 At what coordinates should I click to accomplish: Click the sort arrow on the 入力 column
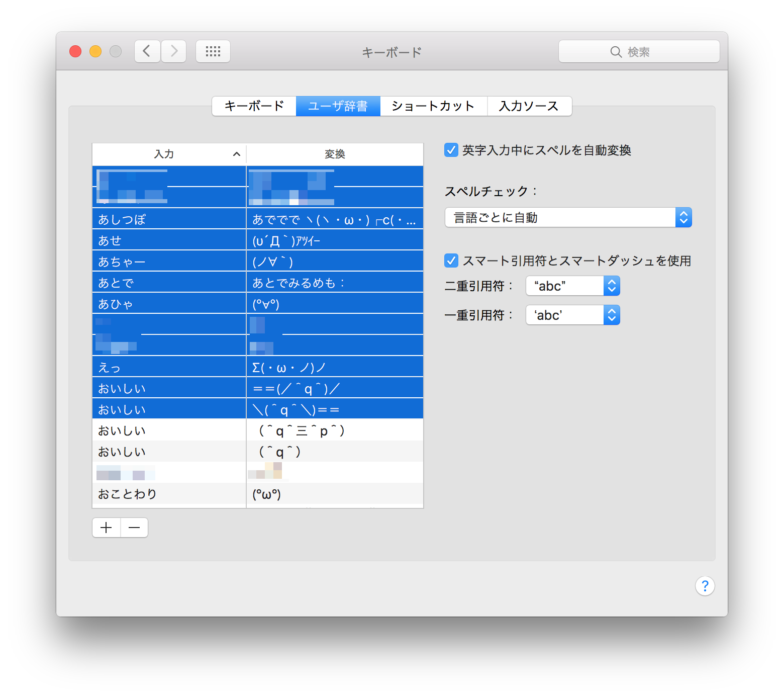[236, 154]
